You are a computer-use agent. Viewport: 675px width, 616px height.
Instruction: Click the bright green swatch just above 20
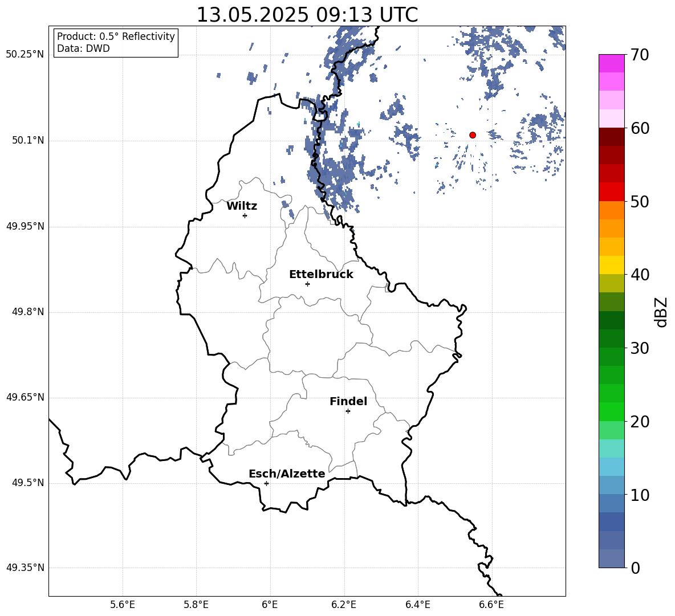612,412
